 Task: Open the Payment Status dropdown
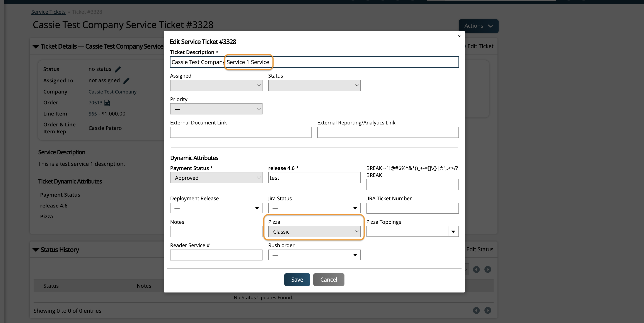[x=216, y=178]
